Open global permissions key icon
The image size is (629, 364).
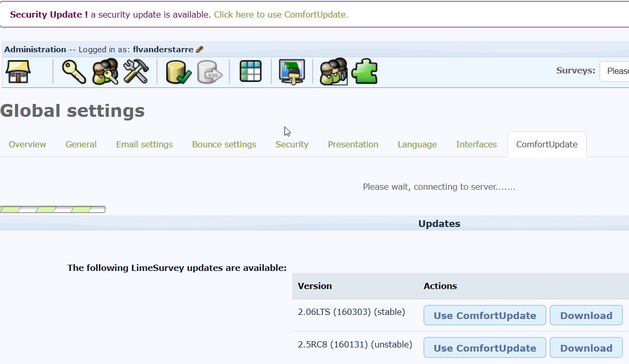pyautogui.click(x=74, y=71)
